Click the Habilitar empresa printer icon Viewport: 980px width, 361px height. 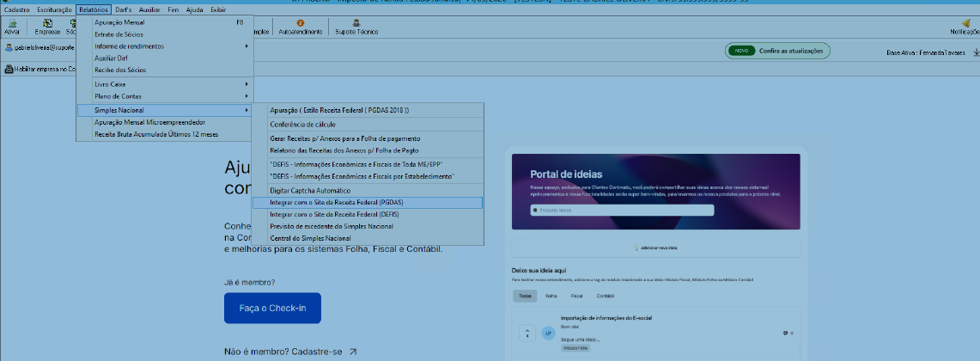pyautogui.click(x=9, y=69)
